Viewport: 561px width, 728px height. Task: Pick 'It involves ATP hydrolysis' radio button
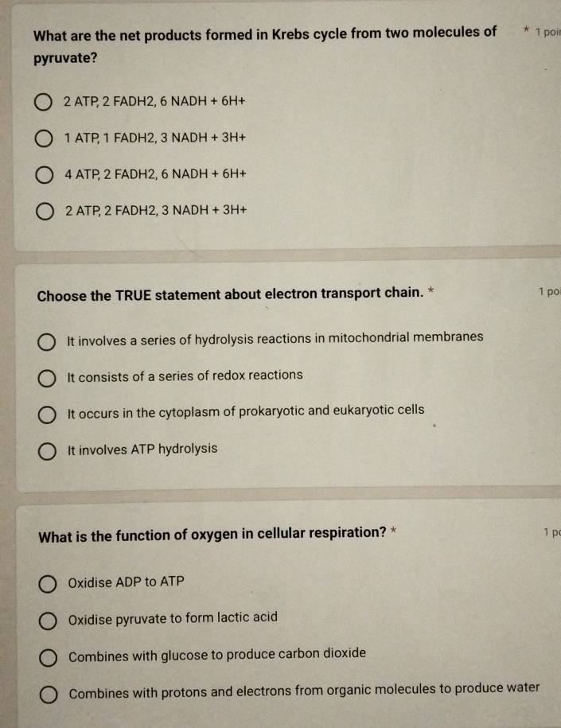pyautogui.click(x=47, y=451)
